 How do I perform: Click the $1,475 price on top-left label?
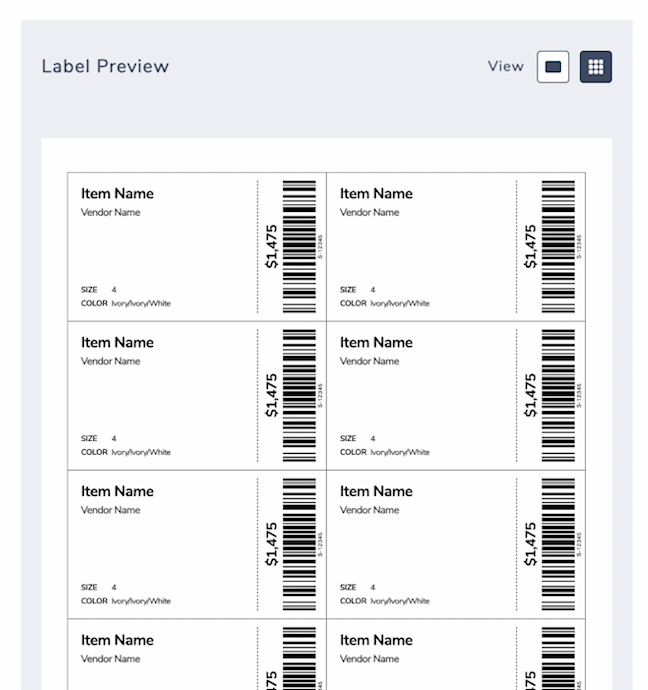tap(271, 246)
